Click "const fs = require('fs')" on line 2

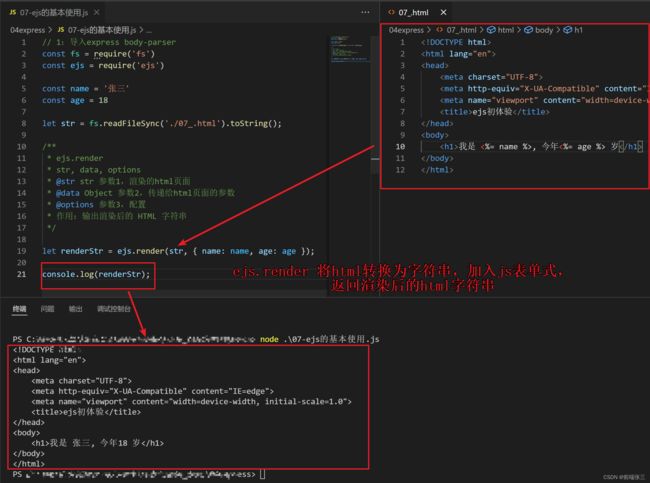(x=98, y=54)
